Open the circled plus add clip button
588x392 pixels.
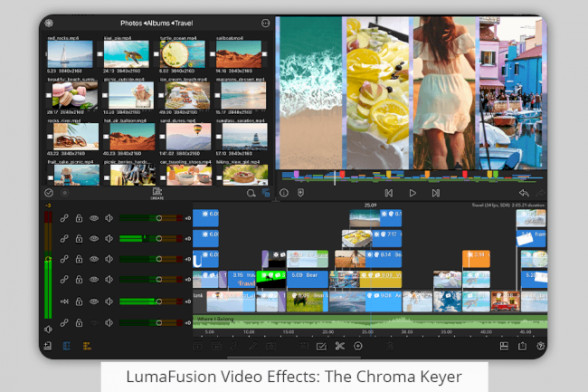tap(358, 346)
